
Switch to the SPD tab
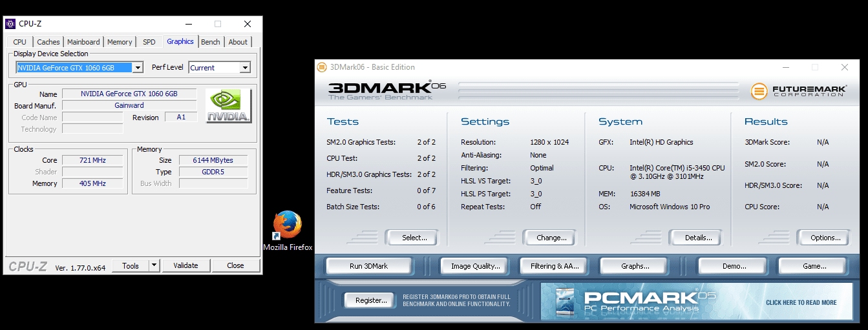(149, 42)
